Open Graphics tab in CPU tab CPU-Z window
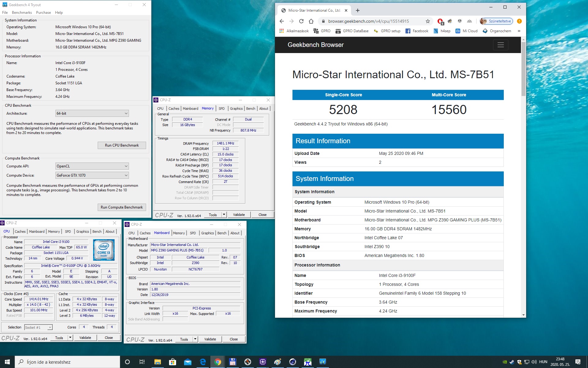Image resolution: width=588 pixels, height=368 pixels. (x=82, y=232)
